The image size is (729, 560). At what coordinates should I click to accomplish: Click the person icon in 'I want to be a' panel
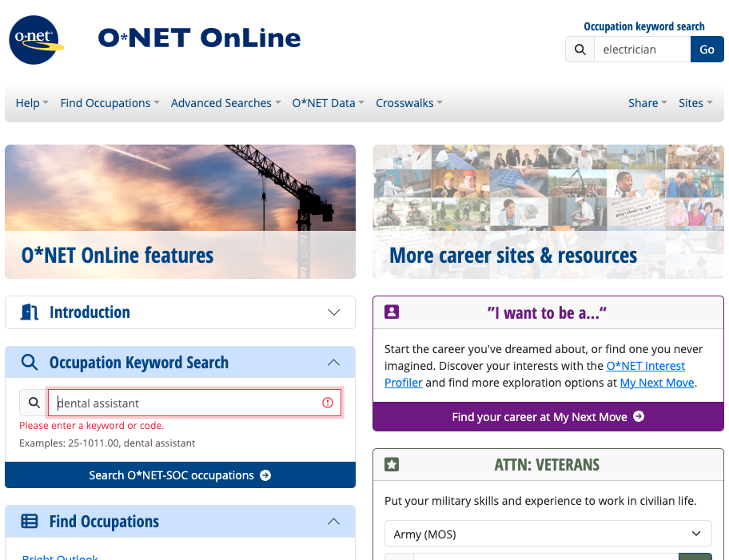point(392,312)
